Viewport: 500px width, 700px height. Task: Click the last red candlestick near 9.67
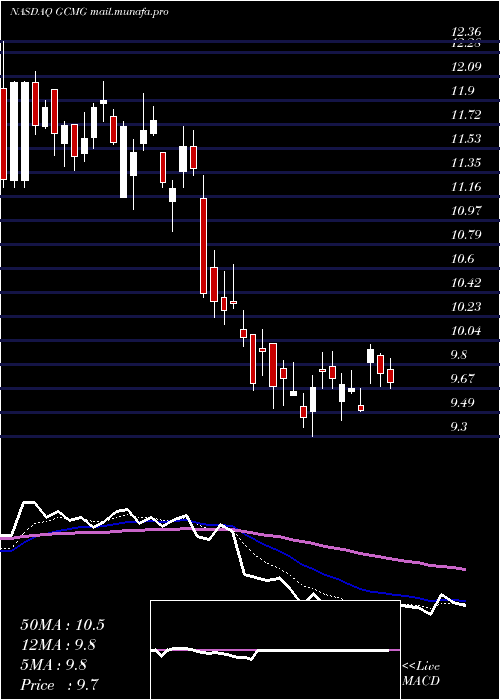click(x=391, y=376)
